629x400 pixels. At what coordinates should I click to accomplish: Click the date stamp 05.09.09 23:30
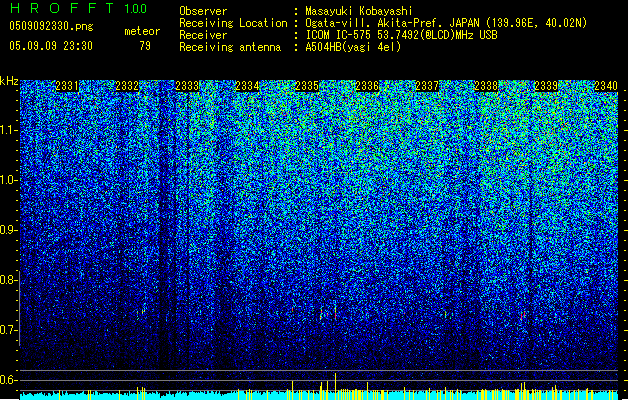click(x=51, y=46)
